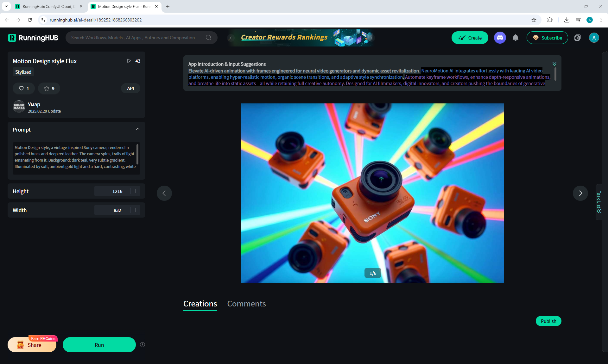
Task: Open the Discord icon button
Action: [x=500, y=38]
